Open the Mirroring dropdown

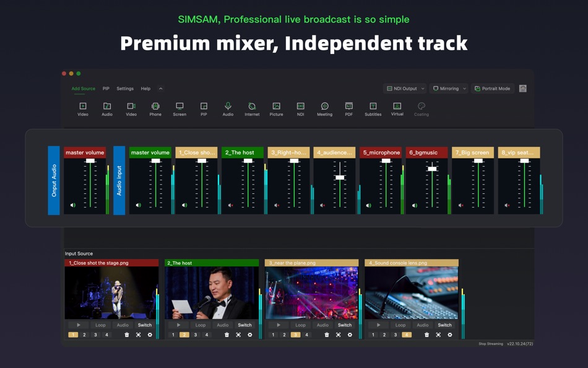(x=449, y=89)
